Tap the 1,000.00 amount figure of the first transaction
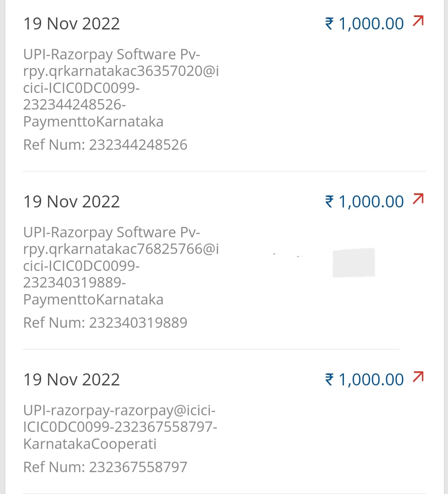This screenshot has width=448, height=494. [371, 24]
